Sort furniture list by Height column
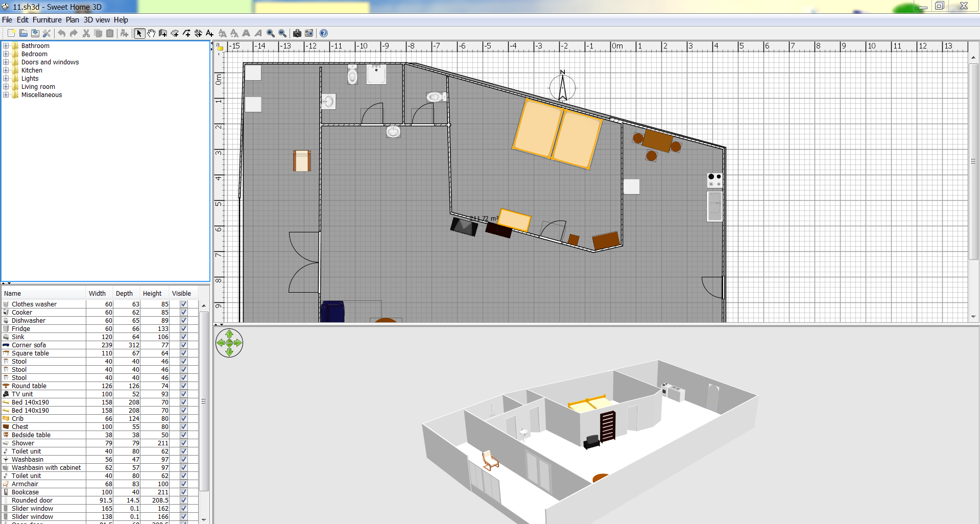Screen dimensions: 980x524 (x=154, y=294)
